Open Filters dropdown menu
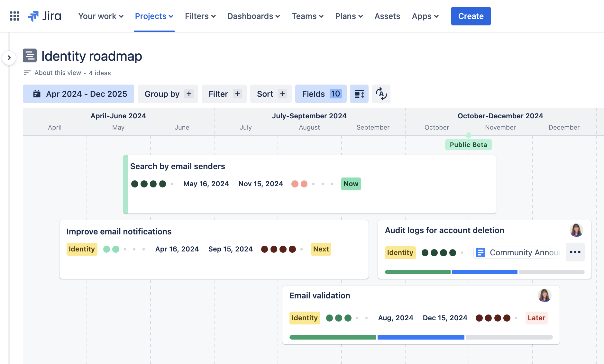This screenshot has width=604, height=364. [x=200, y=16]
